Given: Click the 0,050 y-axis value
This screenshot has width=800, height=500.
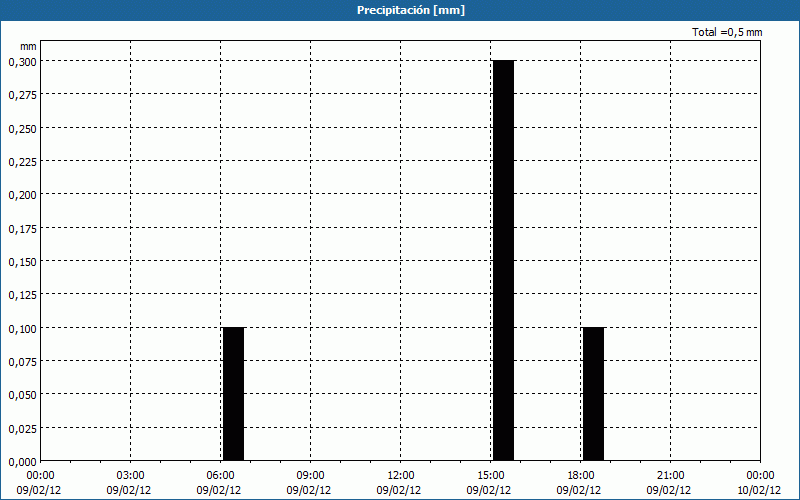Looking at the screenshot, I should 22,395.
